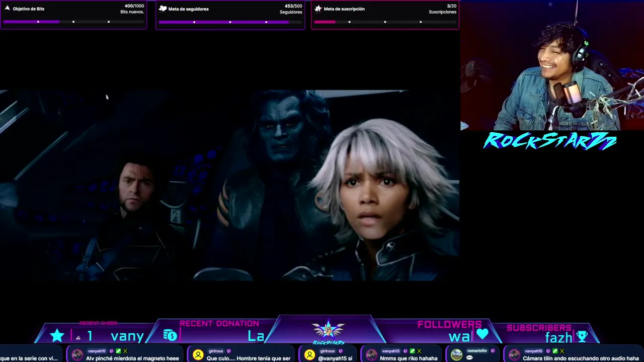644x362 pixels.
Task: Click the center RockStarZz star emblem in bottom bar
Action: [328, 330]
